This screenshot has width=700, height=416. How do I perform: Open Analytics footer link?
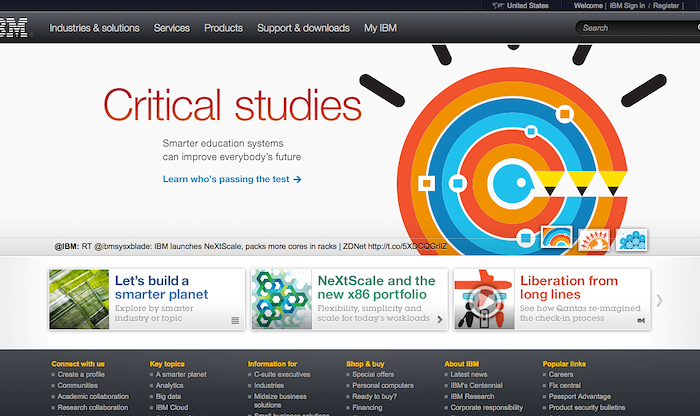pyautogui.click(x=170, y=386)
